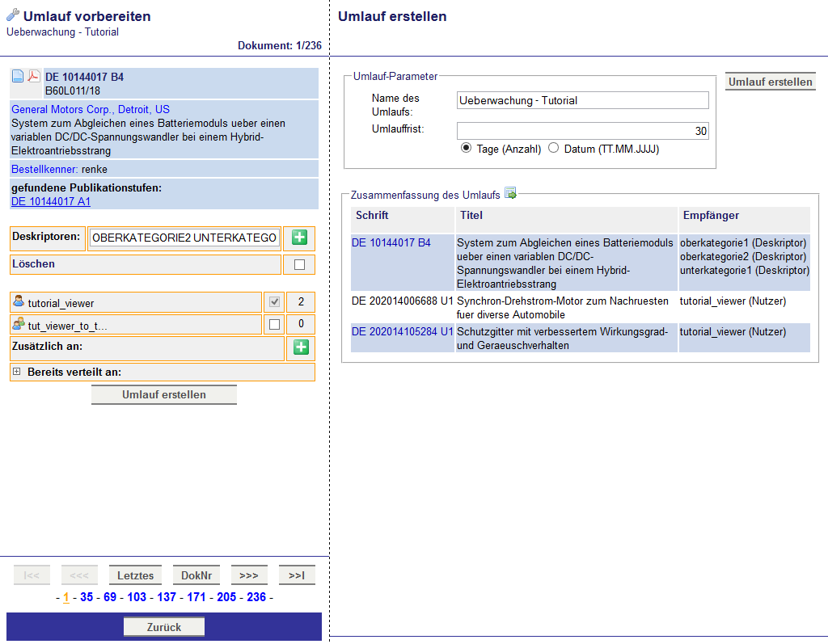This screenshot has height=644, width=828.
Task: Click the wrench icon by Umlauf vorbereiten
Action: (x=13, y=15)
